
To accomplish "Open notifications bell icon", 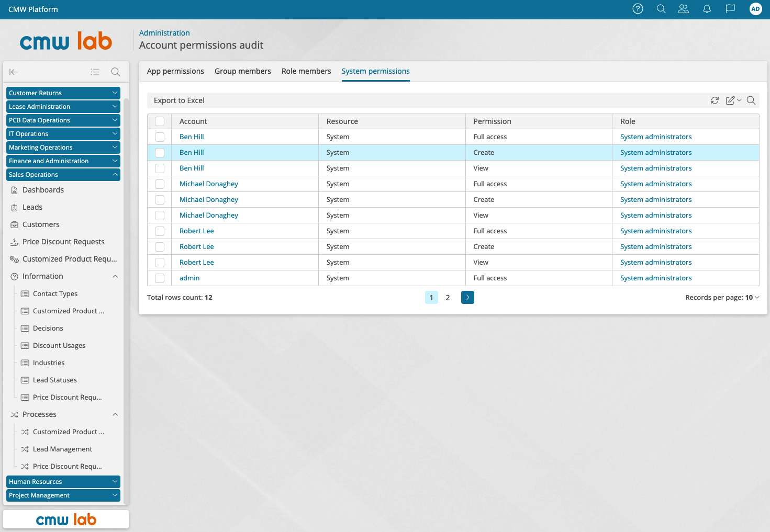I will [x=707, y=9].
